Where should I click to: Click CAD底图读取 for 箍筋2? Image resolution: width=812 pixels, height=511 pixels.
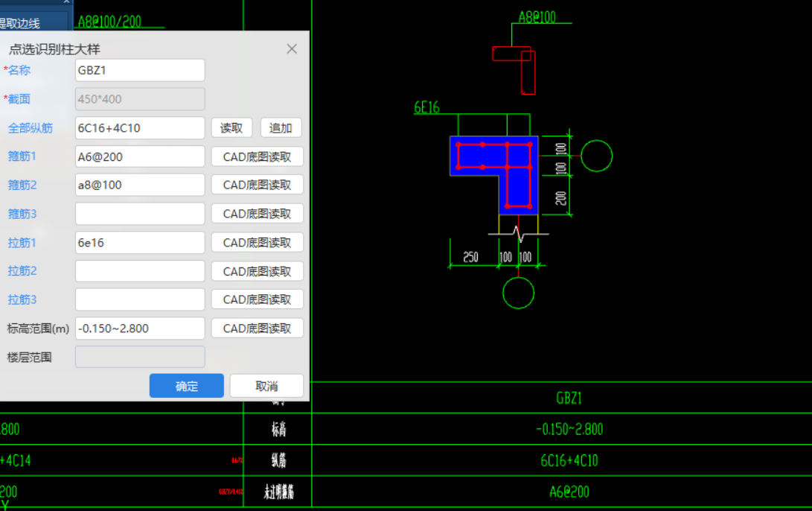coord(257,185)
